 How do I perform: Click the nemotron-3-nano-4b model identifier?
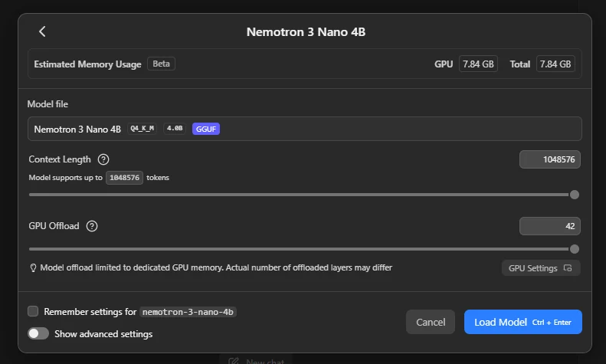coord(188,312)
